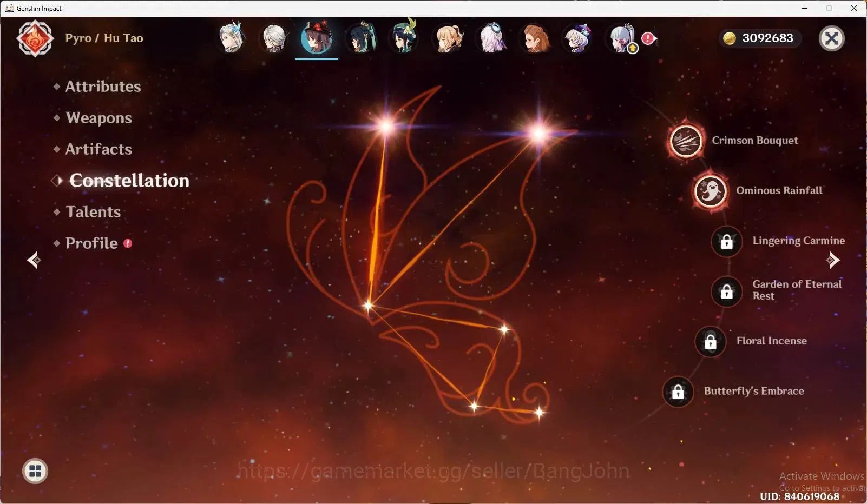This screenshot has width=867, height=504.
Task: Switch to the blonde ponytail character avatar
Action: [x=448, y=38]
